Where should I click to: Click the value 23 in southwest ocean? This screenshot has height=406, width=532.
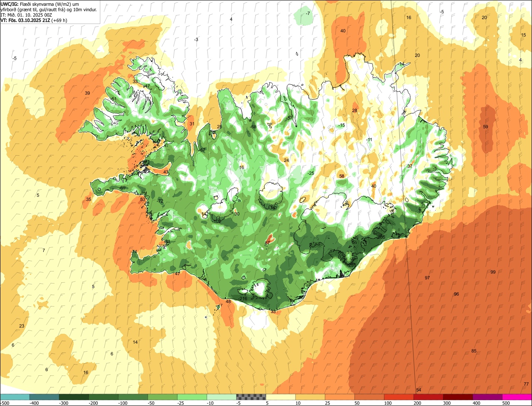[22, 326]
